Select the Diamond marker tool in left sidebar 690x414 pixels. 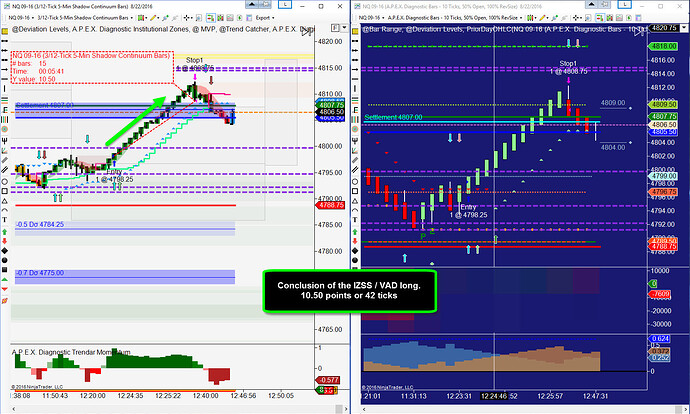coord(5,251)
